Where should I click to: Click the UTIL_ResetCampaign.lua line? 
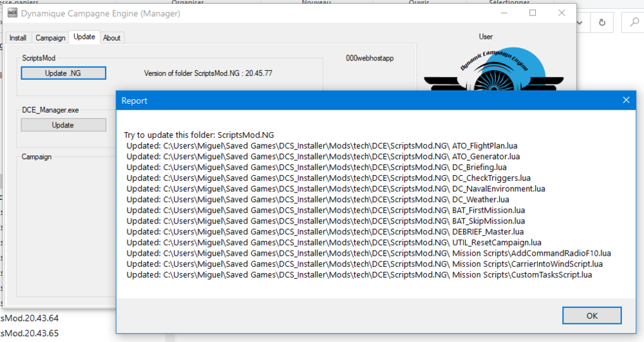point(334,242)
